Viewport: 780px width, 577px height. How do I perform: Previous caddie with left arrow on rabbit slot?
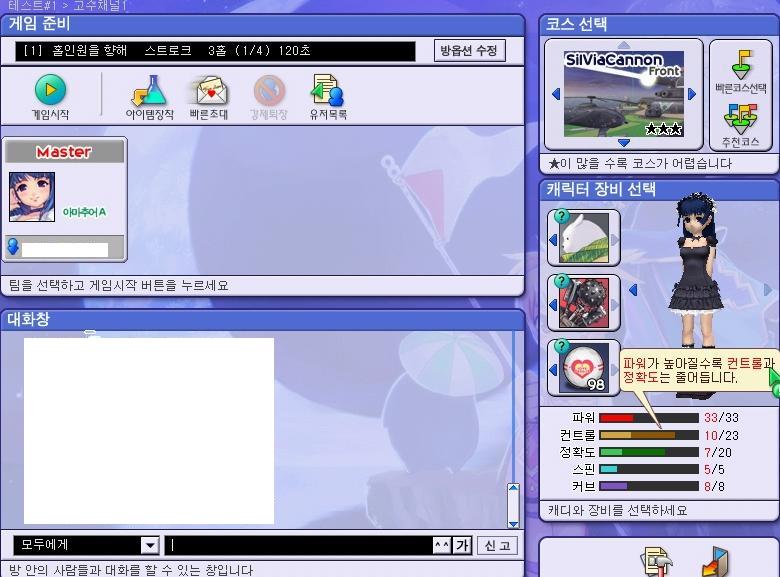click(553, 240)
